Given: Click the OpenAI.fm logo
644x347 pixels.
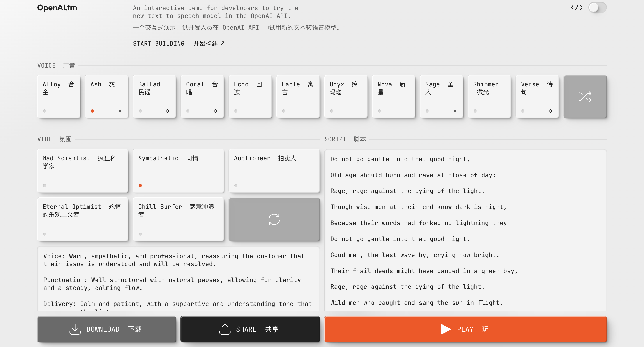Looking at the screenshot, I should point(57,8).
